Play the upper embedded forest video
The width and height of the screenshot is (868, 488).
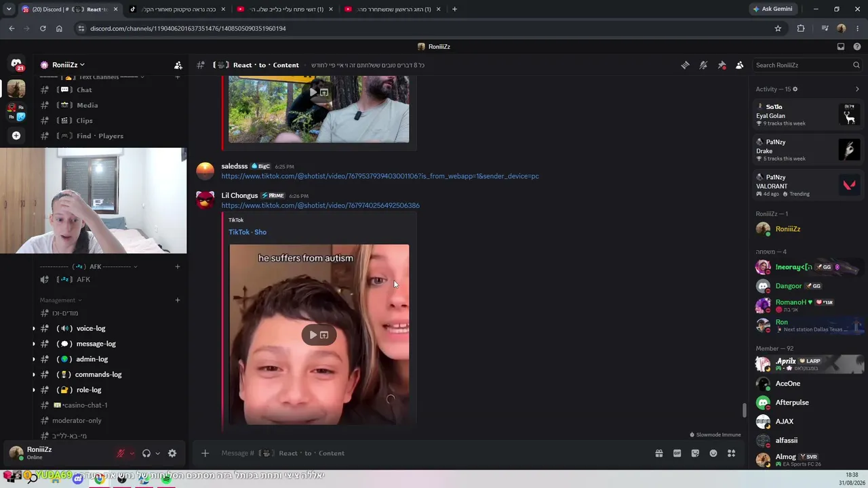(313, 92)
